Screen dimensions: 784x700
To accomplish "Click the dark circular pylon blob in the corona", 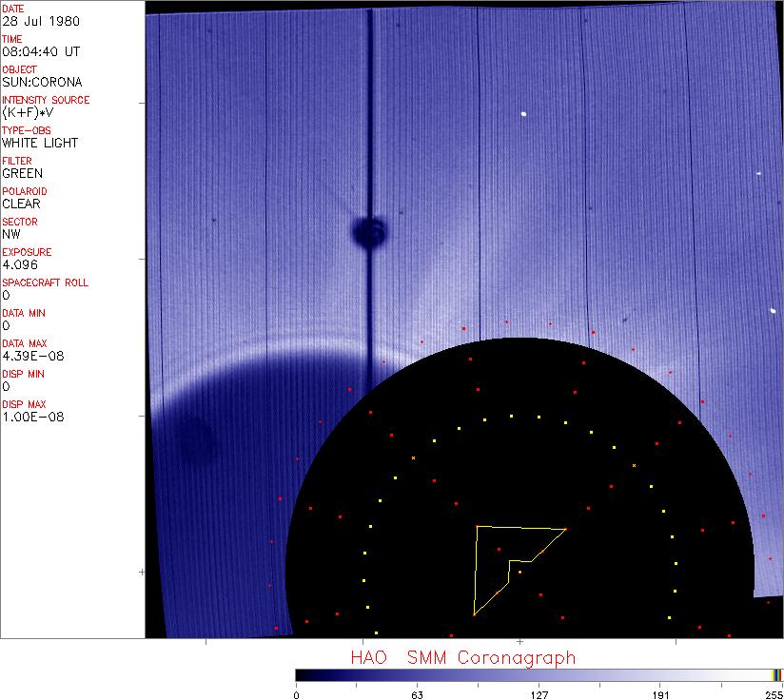I will [369, 233].
